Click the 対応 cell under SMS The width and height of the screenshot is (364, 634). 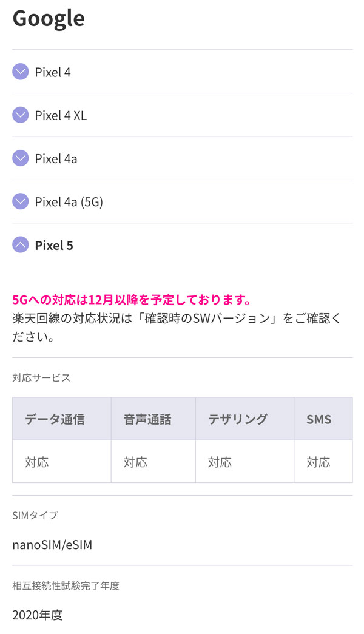point(318,462)
